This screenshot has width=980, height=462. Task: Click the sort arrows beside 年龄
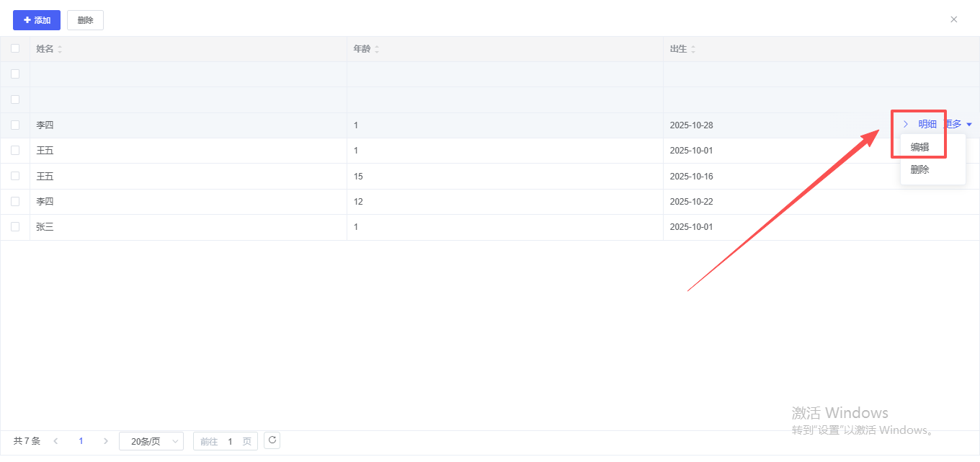[376, 49]
